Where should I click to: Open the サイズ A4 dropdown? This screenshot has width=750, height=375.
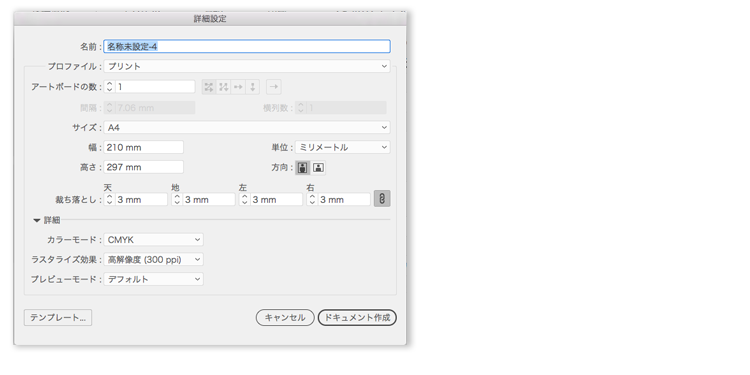point(247,128)
